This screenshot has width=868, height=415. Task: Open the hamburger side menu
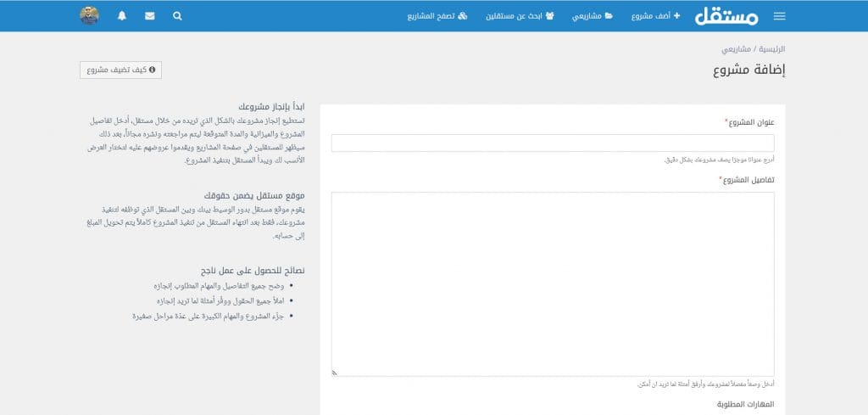[x=779, y=16]
